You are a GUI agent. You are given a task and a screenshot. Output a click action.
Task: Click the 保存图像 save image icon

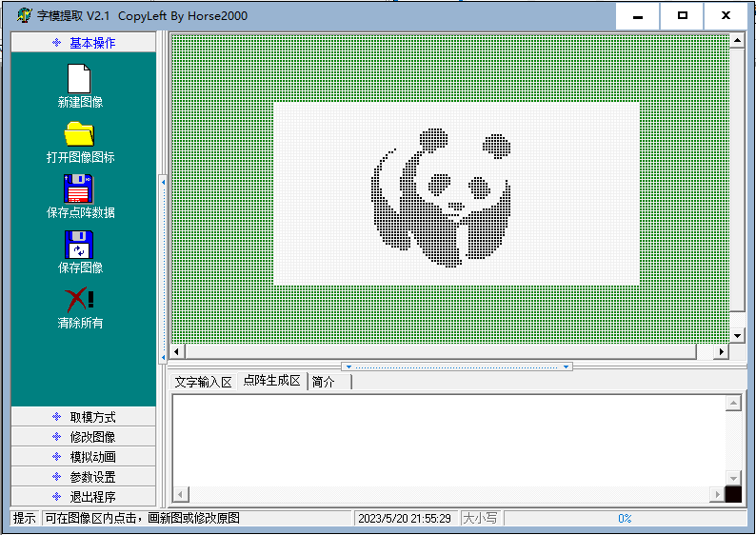pos(79,245)
